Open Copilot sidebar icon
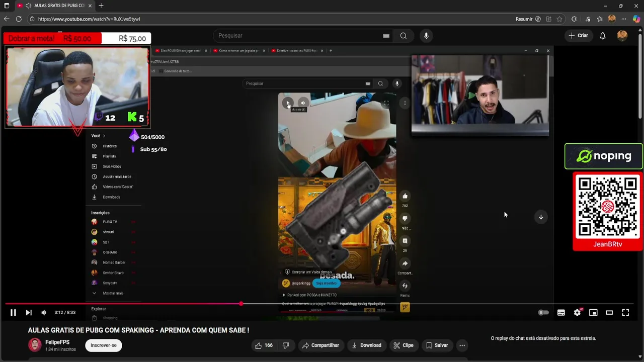Image resolution: width=644 pixels, height=362 pixels. pos(636,19)
